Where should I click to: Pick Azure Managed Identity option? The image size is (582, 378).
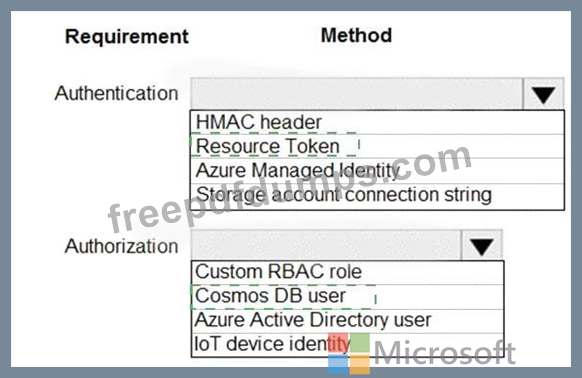(377, 171)
